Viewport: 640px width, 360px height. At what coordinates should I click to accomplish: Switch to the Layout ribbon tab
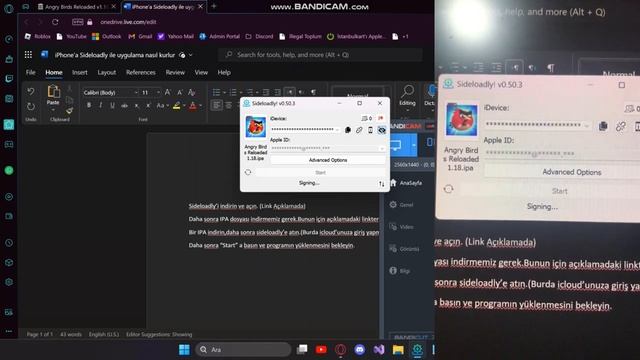point(107,72)
